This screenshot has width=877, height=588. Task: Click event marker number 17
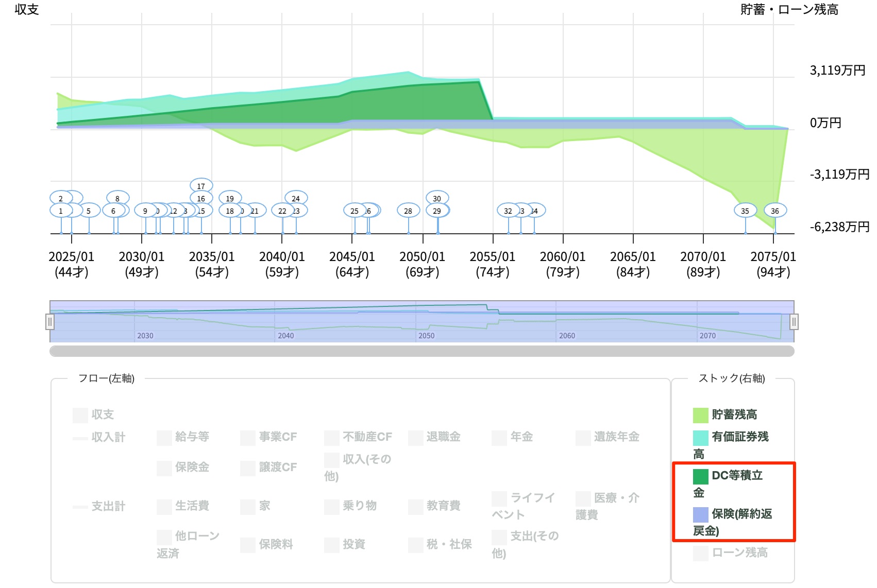(201, 186)
